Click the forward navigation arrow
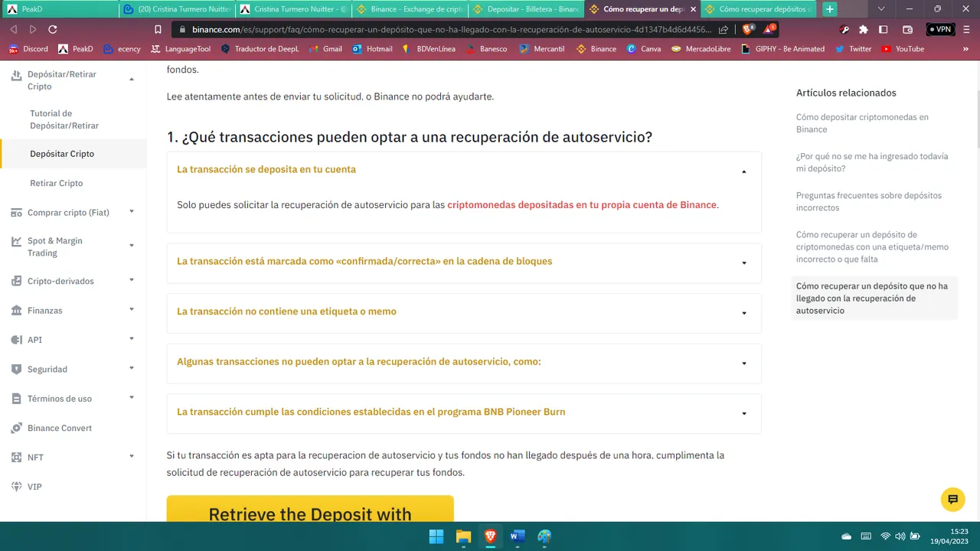Screen dimensions: 980x551 pyautogui.click(x=33, y=29)
